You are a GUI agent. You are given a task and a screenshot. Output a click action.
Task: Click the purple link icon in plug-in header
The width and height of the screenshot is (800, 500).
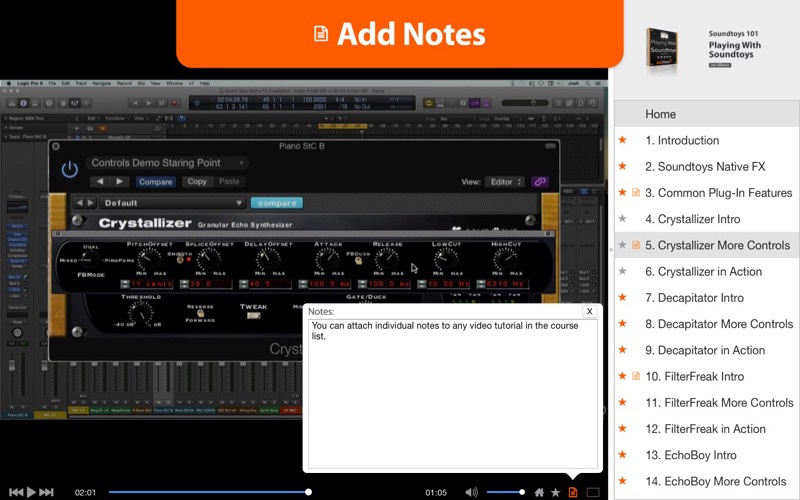tap(540, 182)
